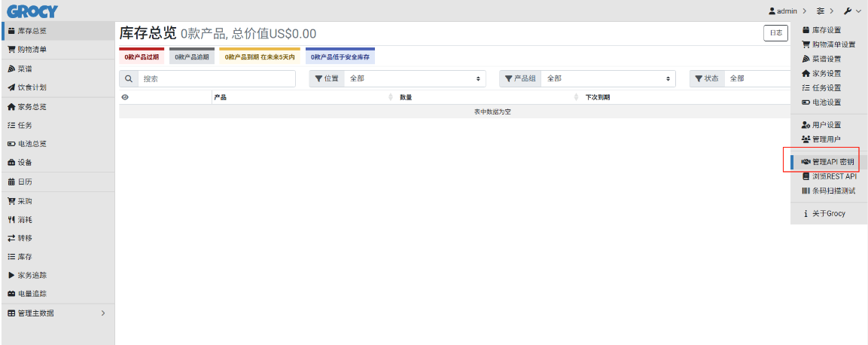Open the 状态 status dropdown
Image resolution: width=868 pixels, height=345 pixels.
coord(757,78)
